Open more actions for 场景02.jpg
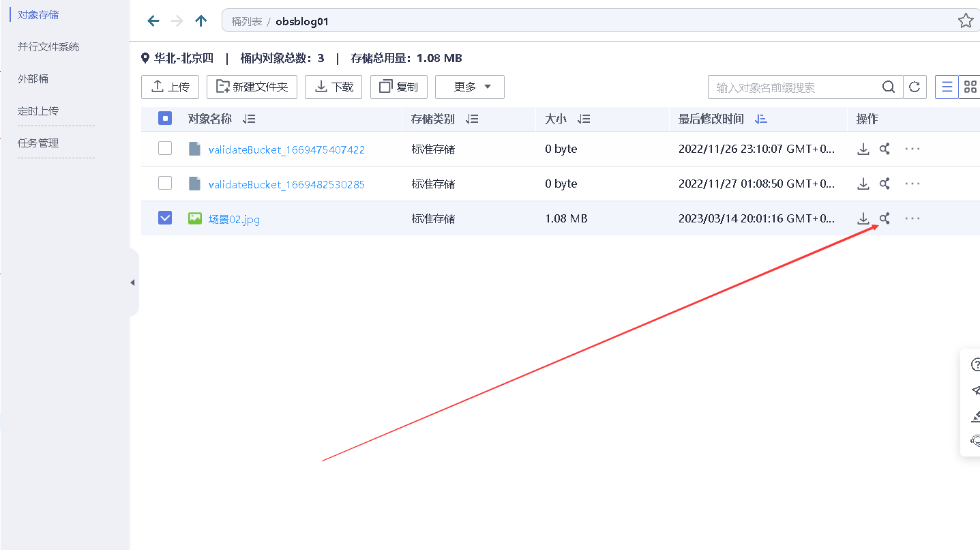The image size is (980, 550). click(x=912, y=218)
